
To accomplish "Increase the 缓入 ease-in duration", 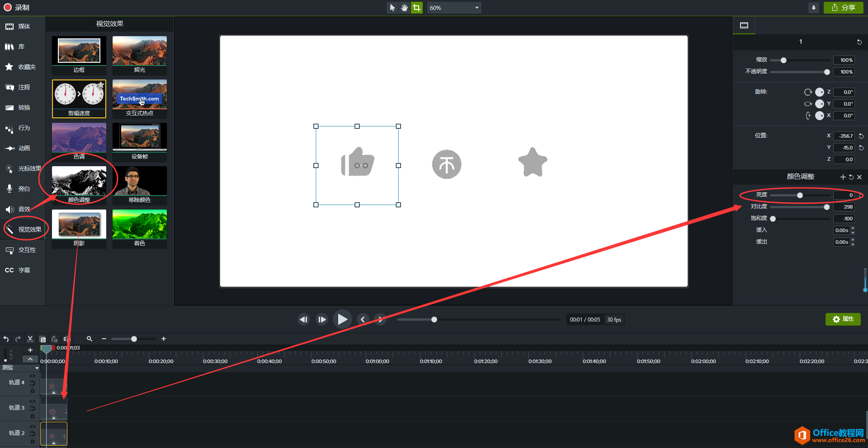I will coord(853,228).
